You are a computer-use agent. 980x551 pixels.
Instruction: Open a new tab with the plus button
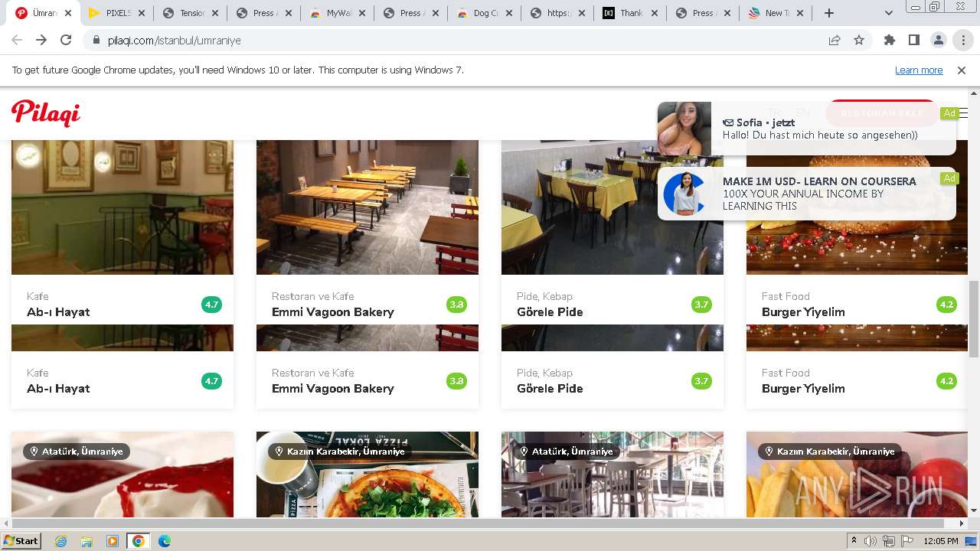pos(828,13)
